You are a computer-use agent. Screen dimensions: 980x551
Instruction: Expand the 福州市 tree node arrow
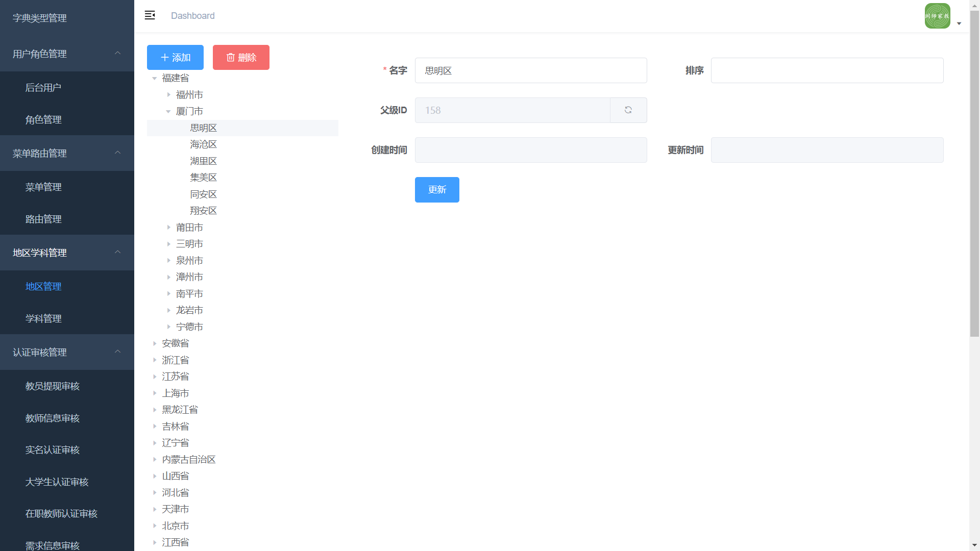point(168,95)
